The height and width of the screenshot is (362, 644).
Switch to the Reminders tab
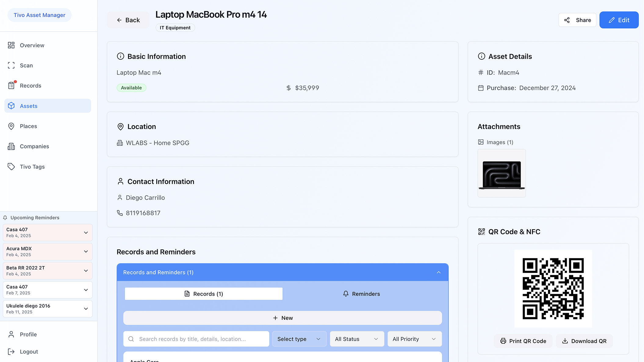pos(362,294)
